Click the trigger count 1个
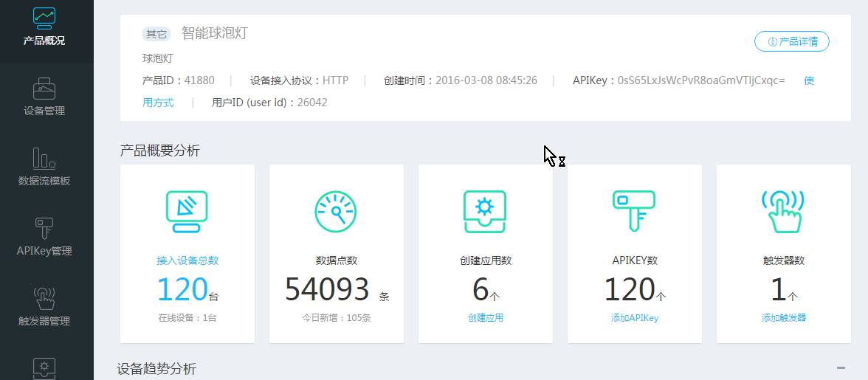Image resolution: width=868 pixels, height=380 pixels. click(784, 289)
